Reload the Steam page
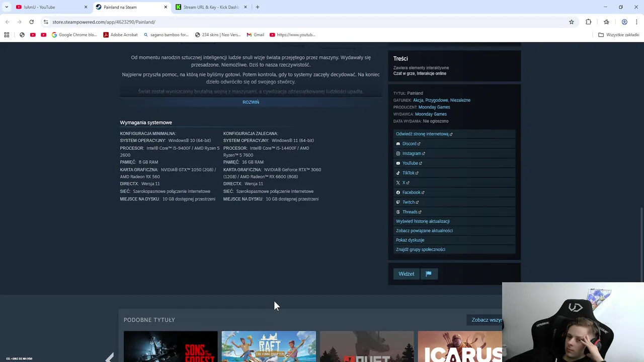644x362 pixels. 31,22
